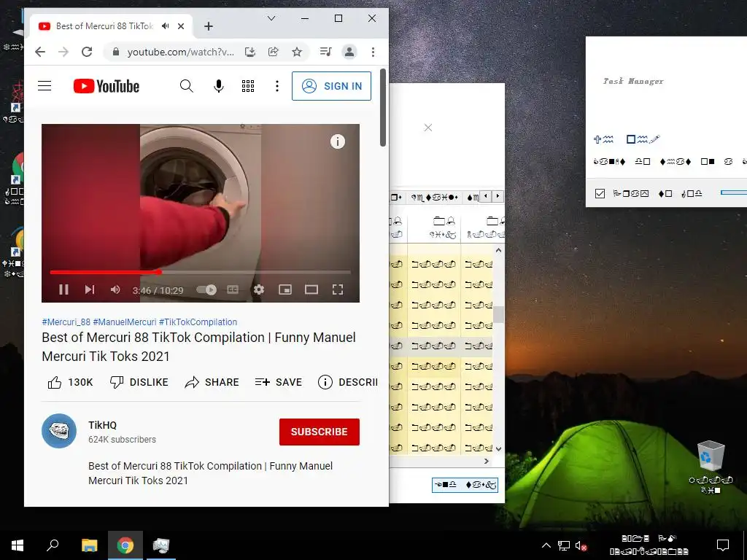
Task: Open a new Chrome tab
Action: point(208,26)
